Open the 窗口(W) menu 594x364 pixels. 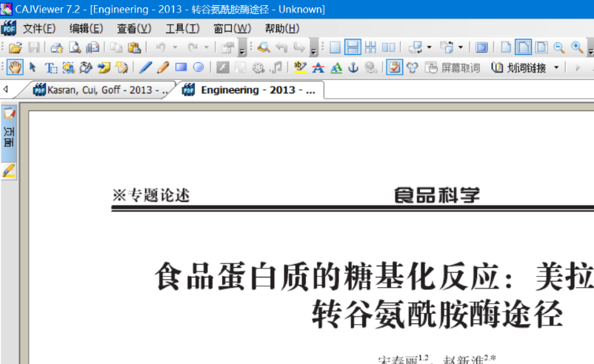tap(232, 28)
